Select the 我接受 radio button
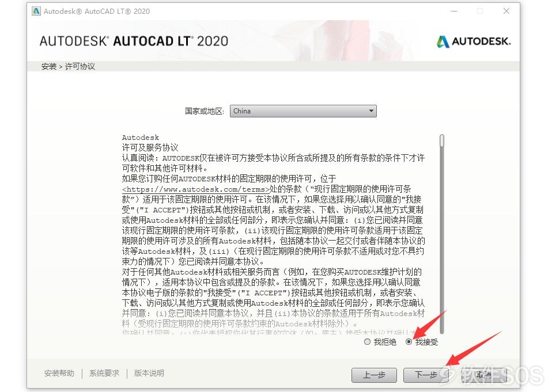Viewport: 552px width, 392px height. [409, 342]
